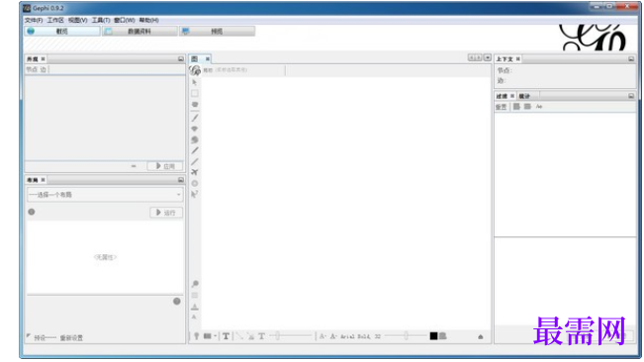Viewport: 644px width, 362px height.
Task: Open the 窗口(W) menu
Action: (125, 20)
